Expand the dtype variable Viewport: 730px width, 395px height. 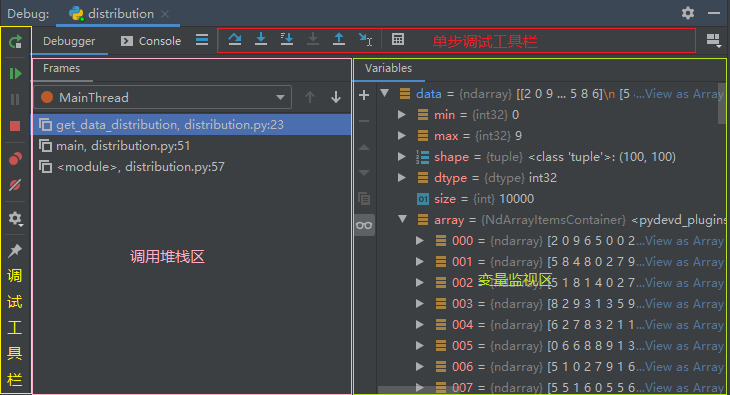coord(402,177)
